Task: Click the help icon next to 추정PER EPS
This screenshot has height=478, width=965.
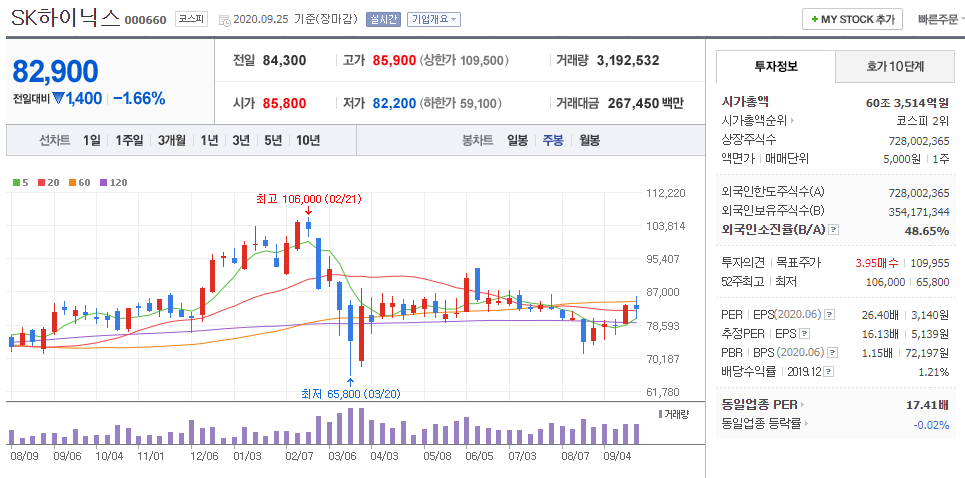Action: coord(804,334)
